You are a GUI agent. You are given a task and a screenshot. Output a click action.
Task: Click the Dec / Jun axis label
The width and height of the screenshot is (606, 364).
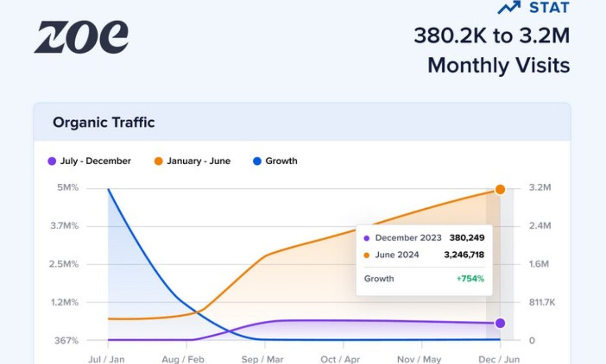tap(499, 359)
